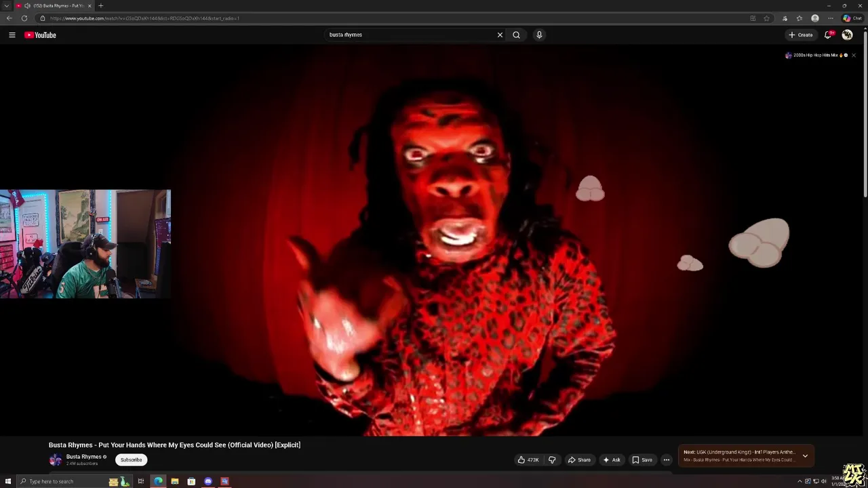The height and width of the screenshot is (488, 868).
Task: Click the Windows taskbar search box
Action: (73, 481)
